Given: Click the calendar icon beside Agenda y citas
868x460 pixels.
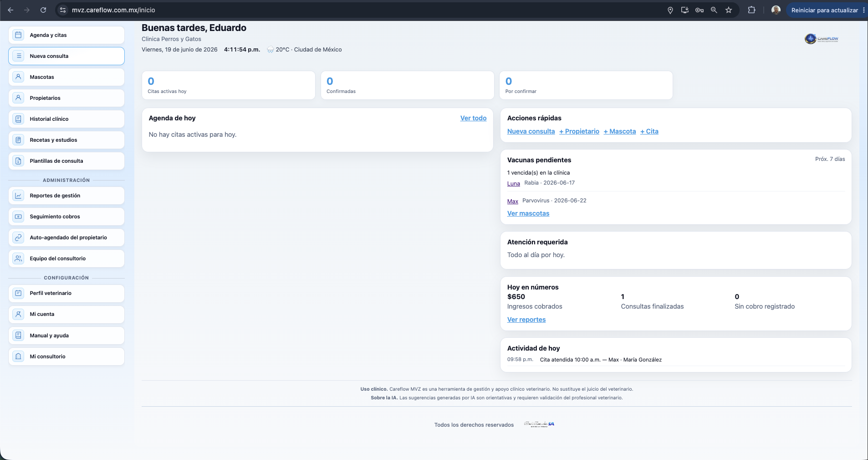Looking at the screenshot, I should (x=18, y=35).
